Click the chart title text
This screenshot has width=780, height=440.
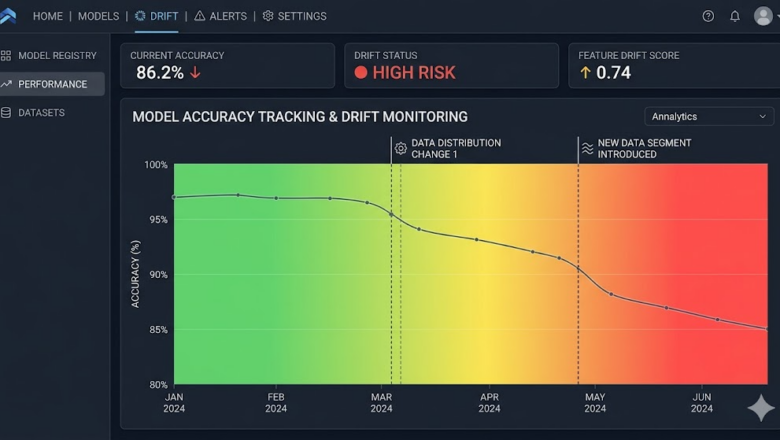300,117
